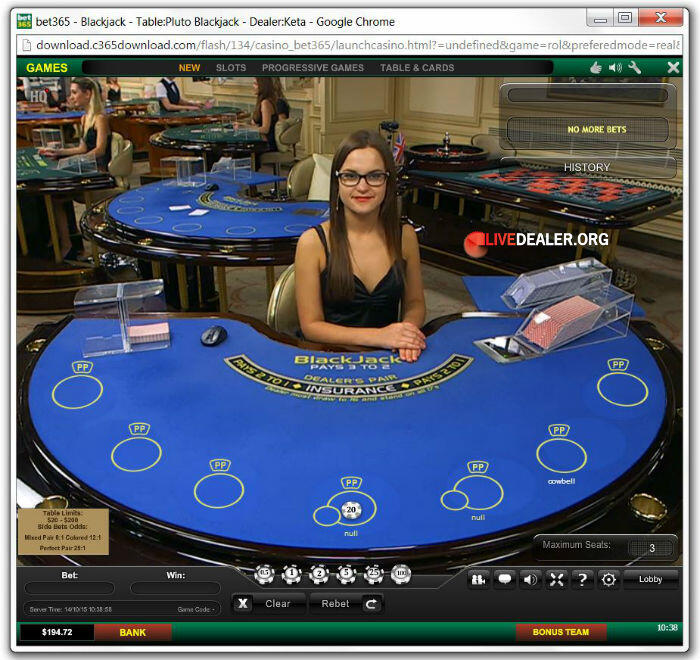Viewport: 700px width, 660px height.
Task: Click the Server Time text
Action: (71, 609)
